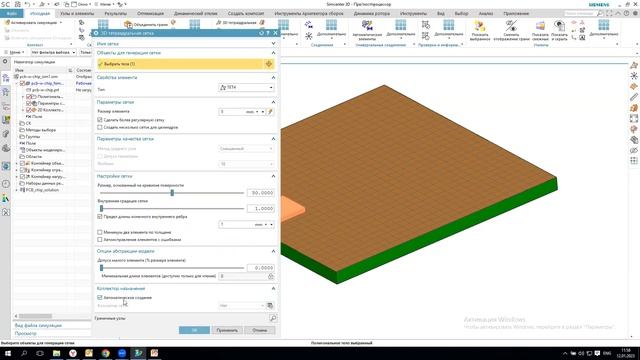Collapse Mesh Settings section
The width and height of the screenshot is (640, 360).
(273, 176)
